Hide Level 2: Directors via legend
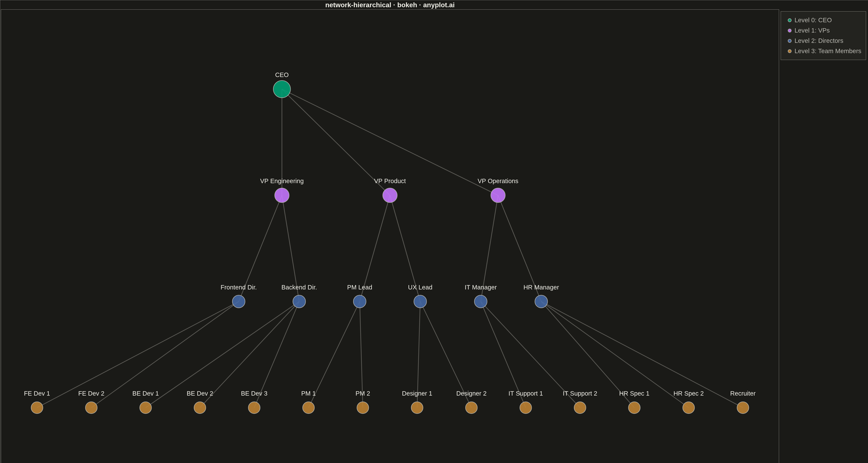This screenshot has width=868, height=463. tap(815, 41)
